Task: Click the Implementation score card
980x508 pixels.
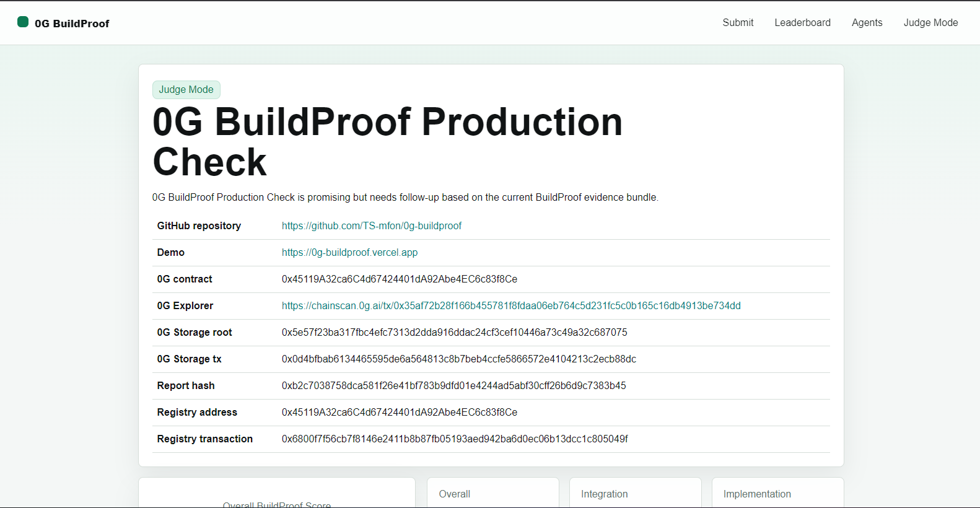Action: (x=778, y=493)
